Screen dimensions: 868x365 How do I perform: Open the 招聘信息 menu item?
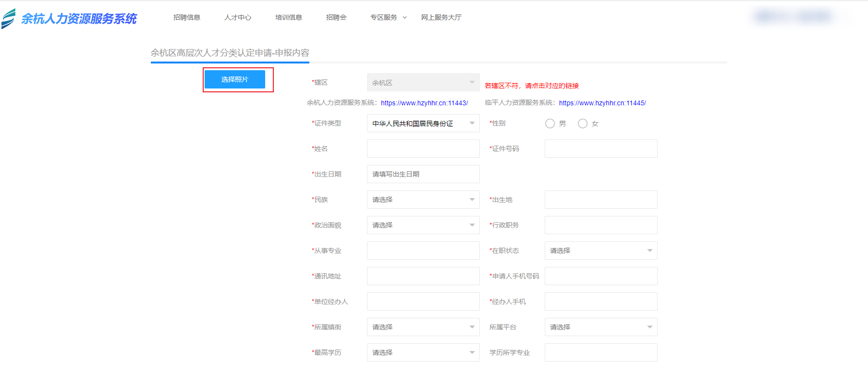[x=187, y=17]
